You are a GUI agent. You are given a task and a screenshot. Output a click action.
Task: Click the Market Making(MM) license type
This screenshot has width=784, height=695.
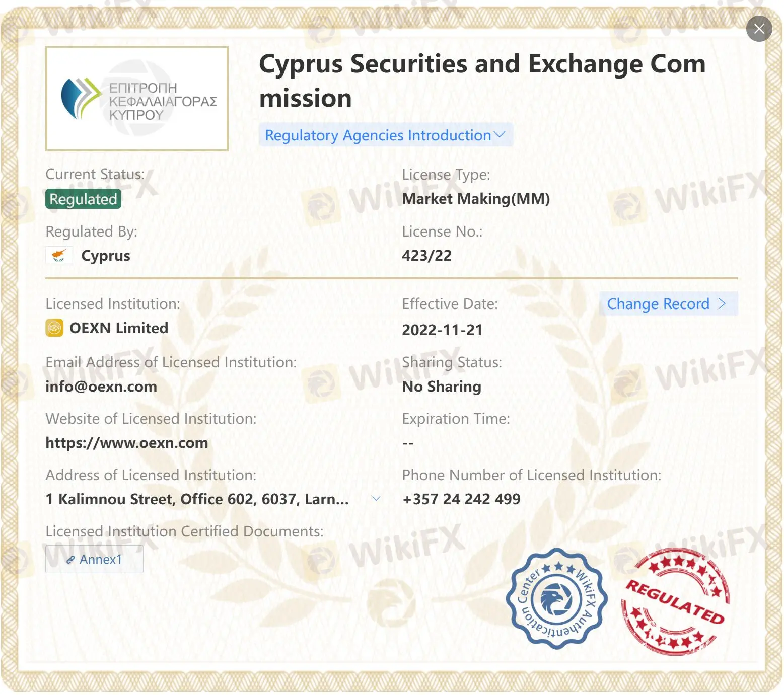click(476, 199)
